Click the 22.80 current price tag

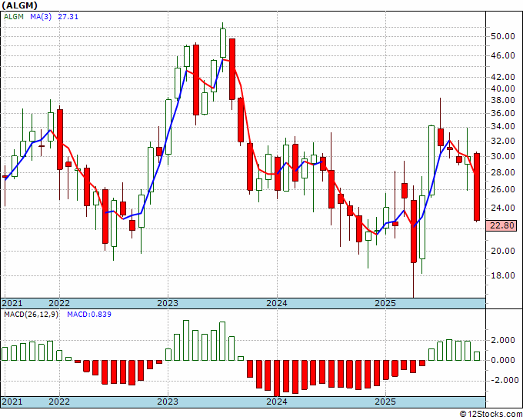(502, 225)
